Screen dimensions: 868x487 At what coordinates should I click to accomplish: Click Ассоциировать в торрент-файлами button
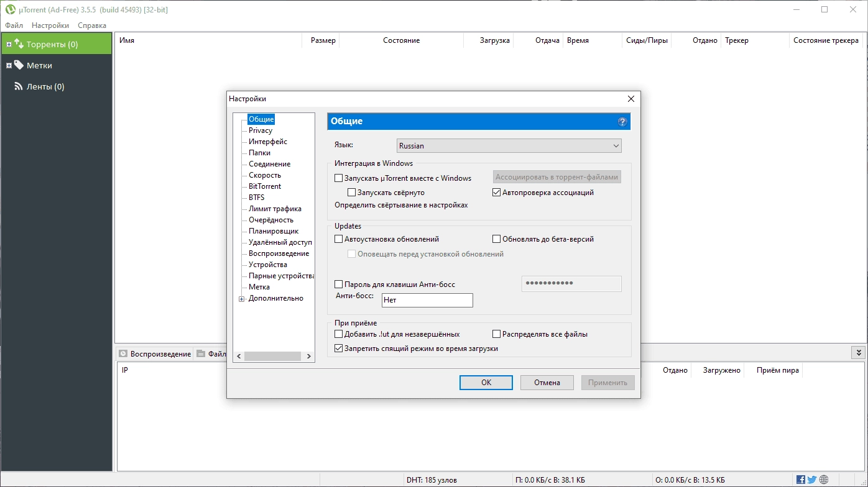557,177
